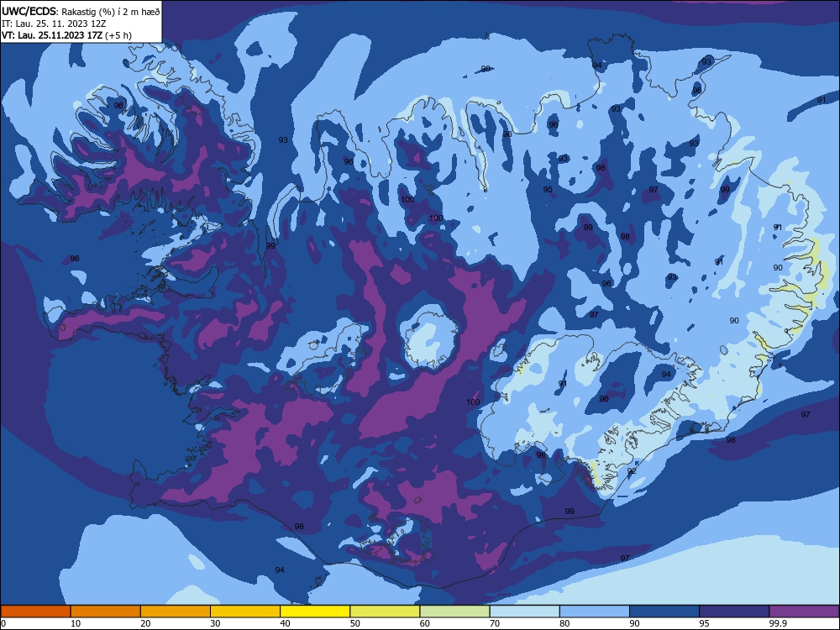Image resolution: width=840 pixels, height=630 pixels.
Task: Click the 'UWC/ECDS: Rakastig (%)' title line
Action: pyautogui.click(x=81, y=11)
